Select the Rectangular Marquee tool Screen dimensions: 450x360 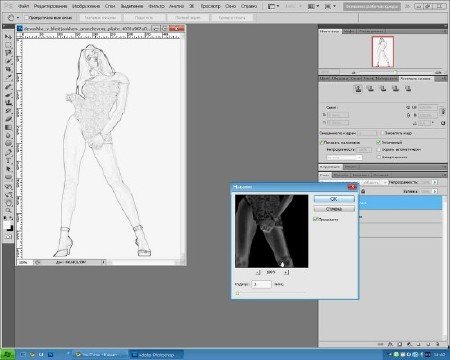click(8, 45)
